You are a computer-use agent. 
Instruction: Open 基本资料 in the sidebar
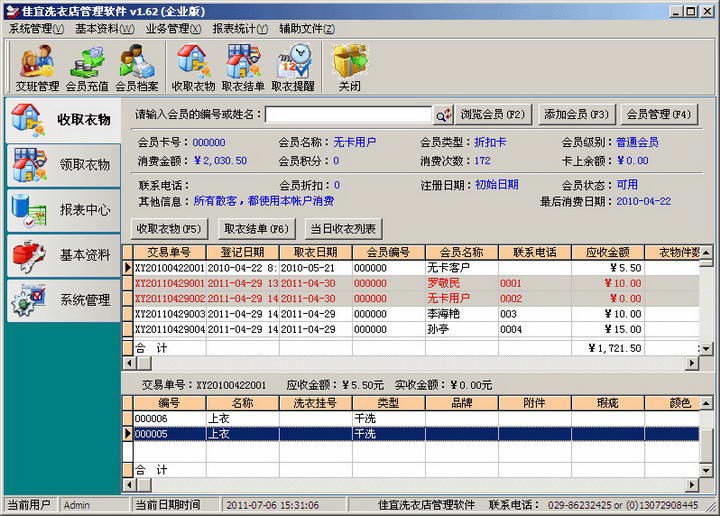[63, 255]
